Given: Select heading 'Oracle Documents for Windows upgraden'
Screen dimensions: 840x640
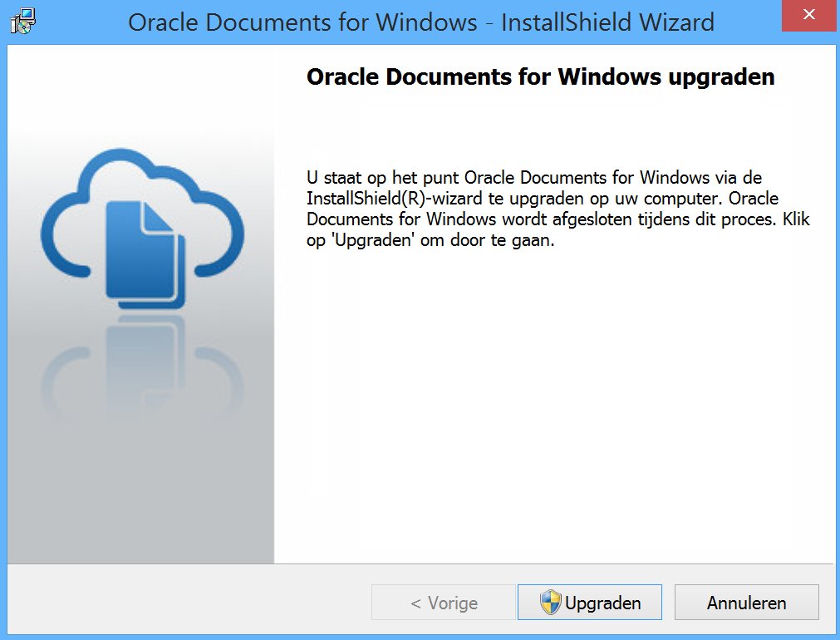Looking at the screenshot, I should pos(541,76).
